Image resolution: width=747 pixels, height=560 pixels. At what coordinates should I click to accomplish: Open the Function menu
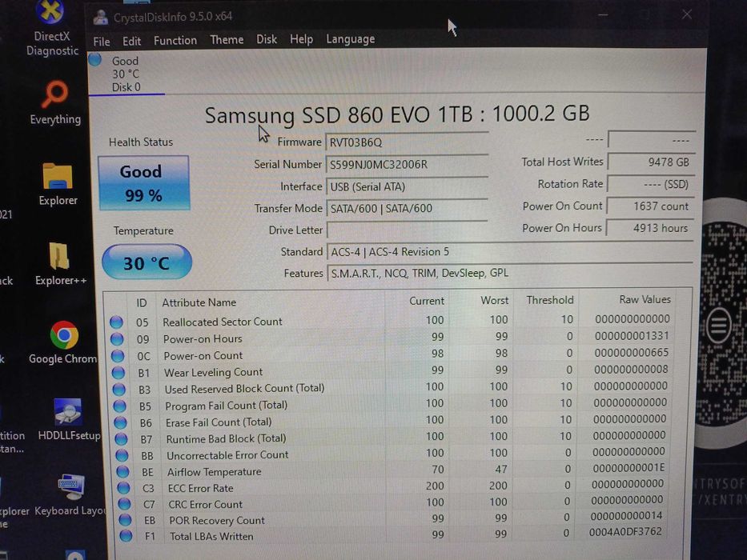click(175, 41)
